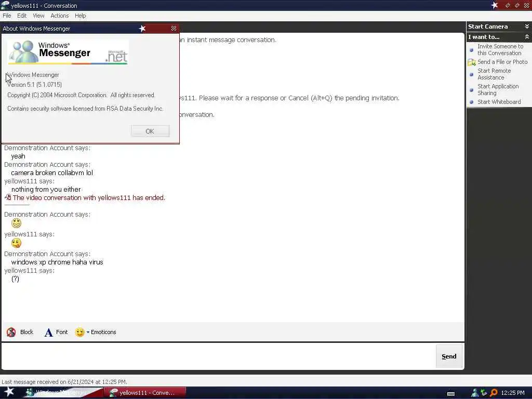Open the Font formatting icon
The image size is (532, 399).
click(x=48, y=332)
